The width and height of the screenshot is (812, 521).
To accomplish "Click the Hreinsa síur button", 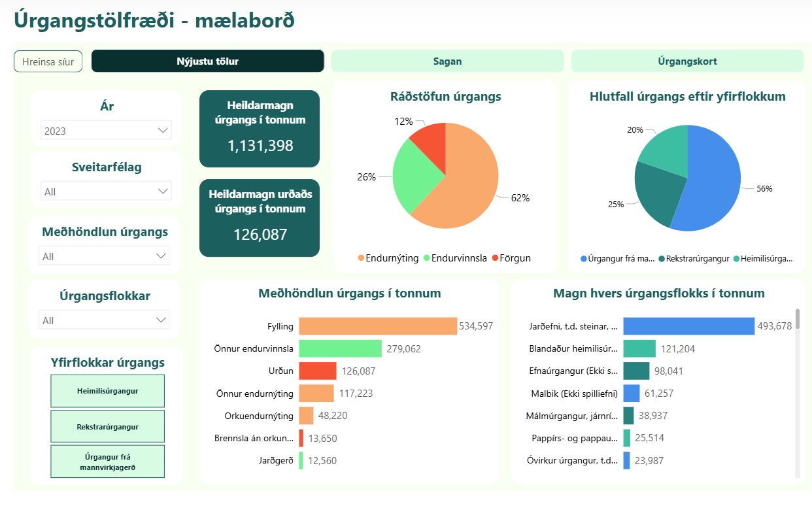I will 48,61.
